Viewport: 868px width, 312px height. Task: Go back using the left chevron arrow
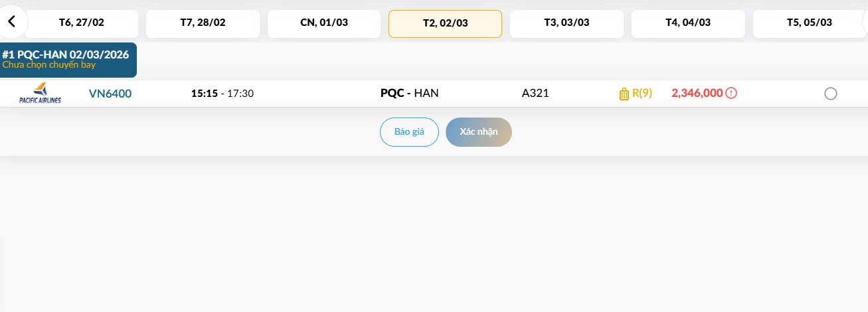point(11,22)
